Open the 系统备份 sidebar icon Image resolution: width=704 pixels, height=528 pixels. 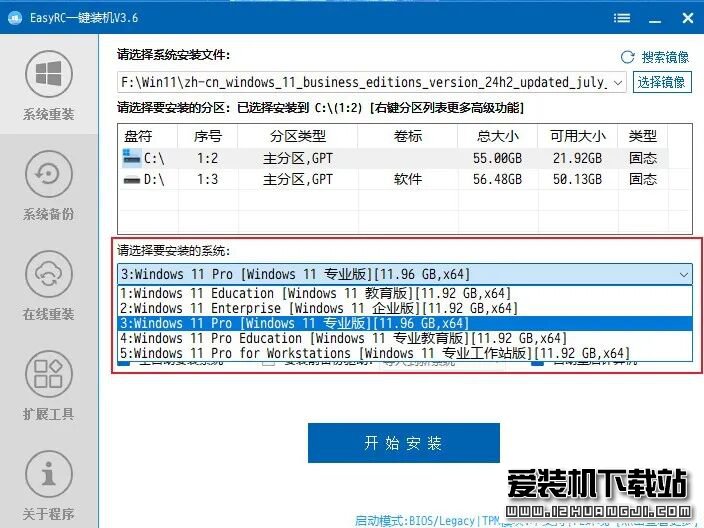pos(48,174)
